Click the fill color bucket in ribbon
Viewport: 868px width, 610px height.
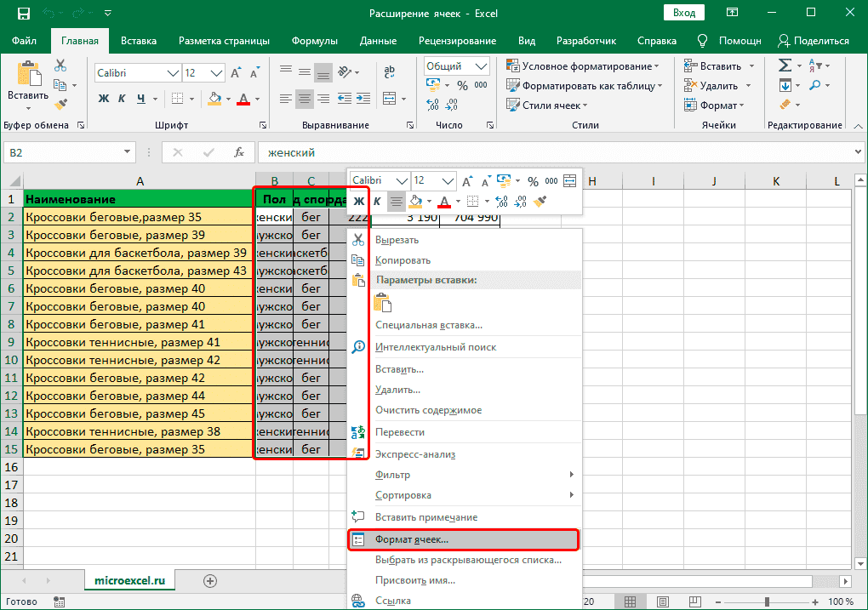pos(214,99)
